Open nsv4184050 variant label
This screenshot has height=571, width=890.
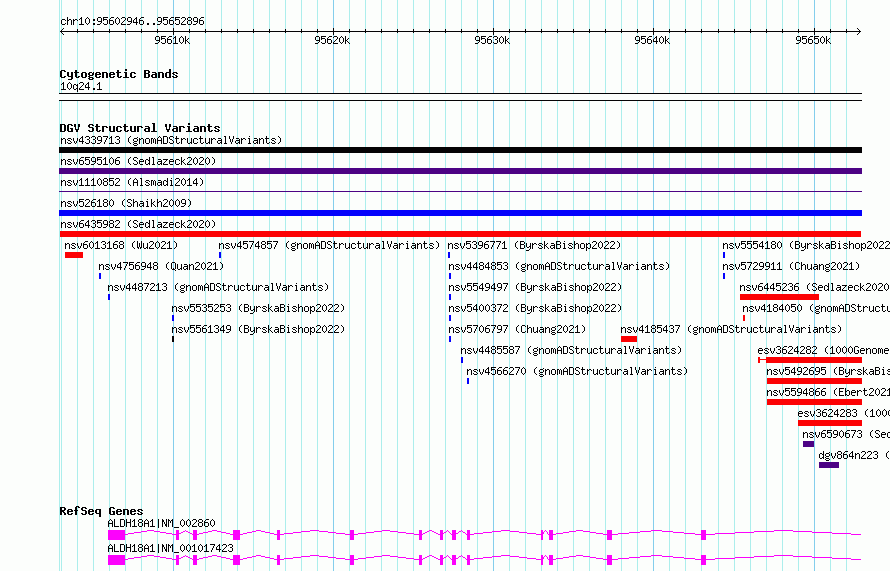tap(816, 308)
